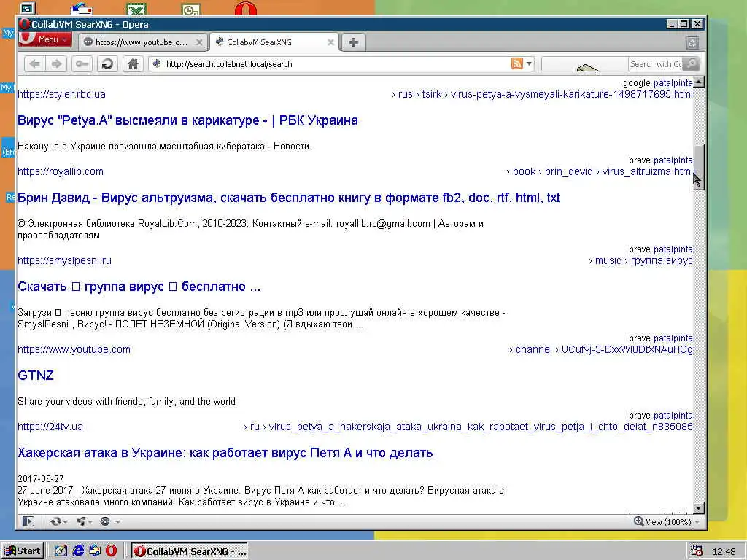Click the music группа вирус breadcrumb link
The height and width of the screenshot is (560, 747).
[640, 260]
